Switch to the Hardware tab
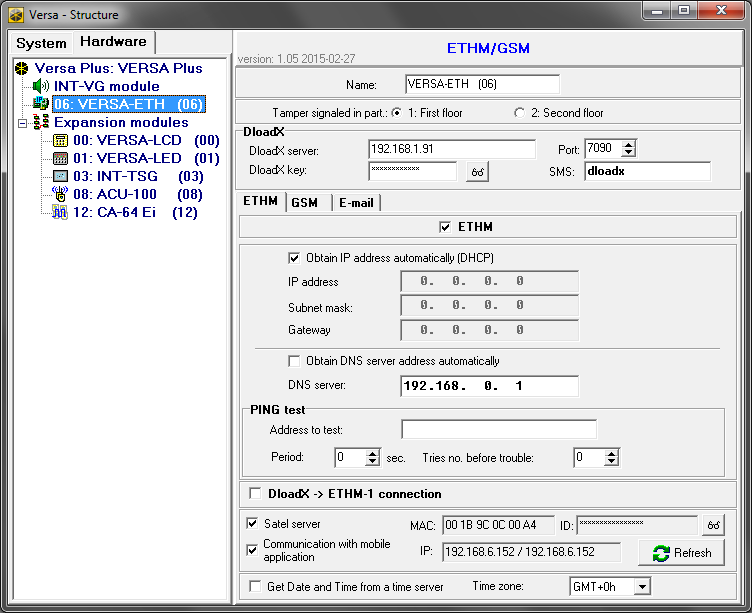The height and width of the screenshot is (613, 752). [114, 42]
